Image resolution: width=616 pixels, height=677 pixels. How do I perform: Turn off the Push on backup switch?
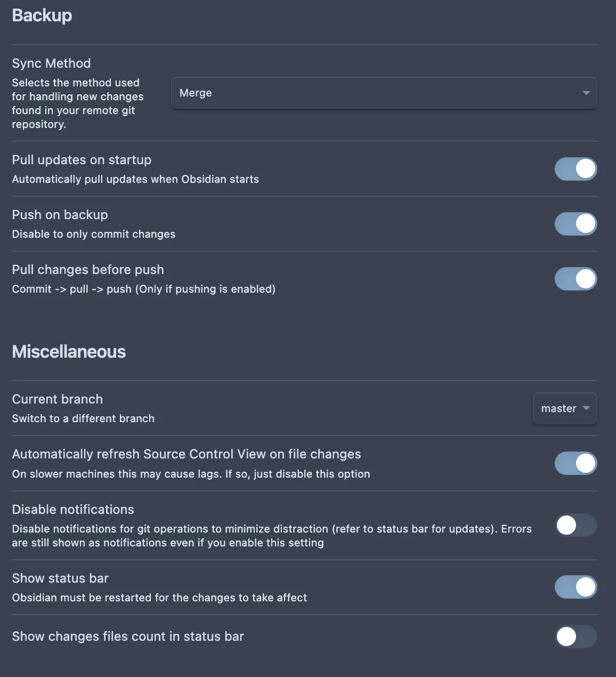coord(576,224)
